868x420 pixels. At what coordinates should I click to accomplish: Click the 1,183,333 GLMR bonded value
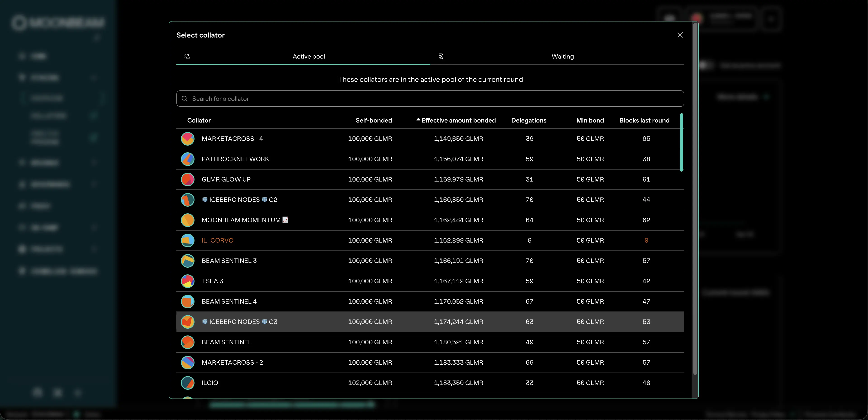[x=458, y=362]
